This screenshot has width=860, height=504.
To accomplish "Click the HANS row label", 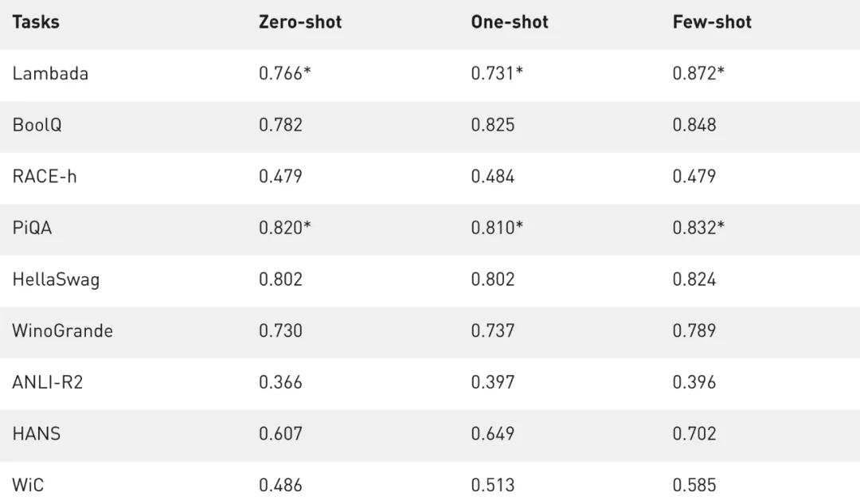I will pyautogui.click(x=36, y=434).
